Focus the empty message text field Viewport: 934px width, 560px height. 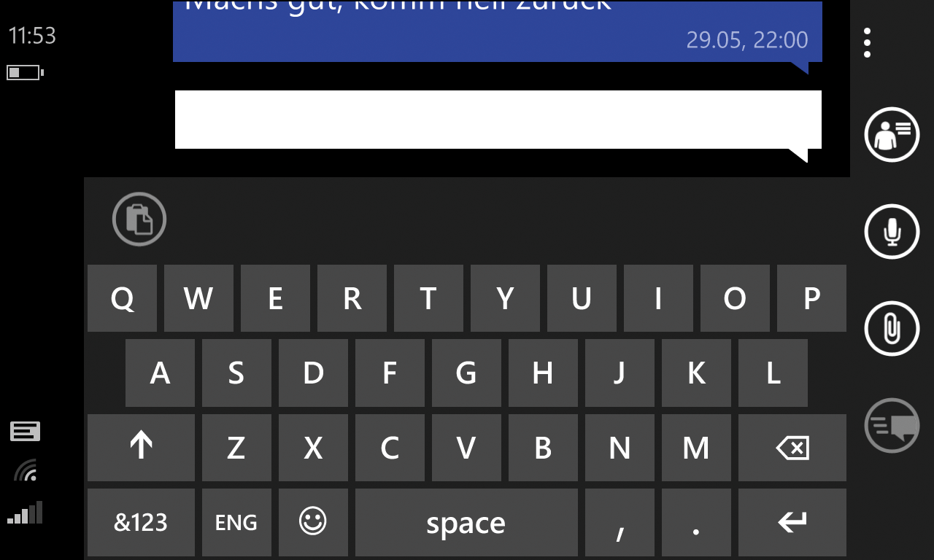point(498,120)
